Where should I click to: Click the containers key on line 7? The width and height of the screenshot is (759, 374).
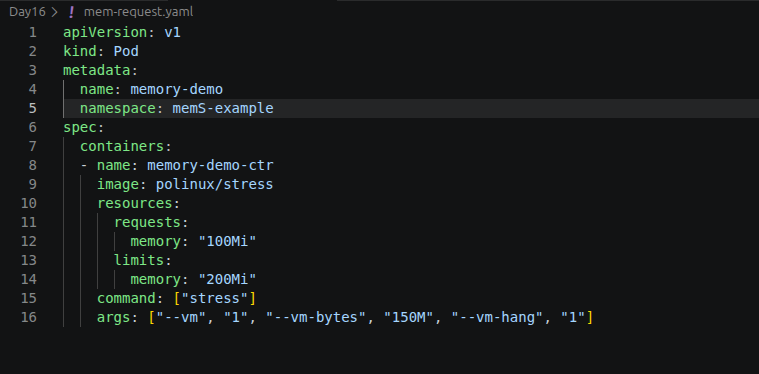tap(122, 146)
